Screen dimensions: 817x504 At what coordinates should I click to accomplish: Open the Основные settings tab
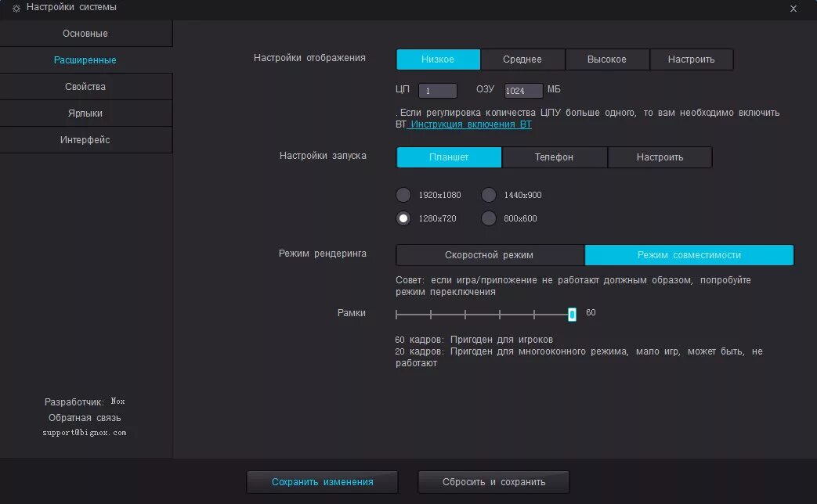click(85, 34)
